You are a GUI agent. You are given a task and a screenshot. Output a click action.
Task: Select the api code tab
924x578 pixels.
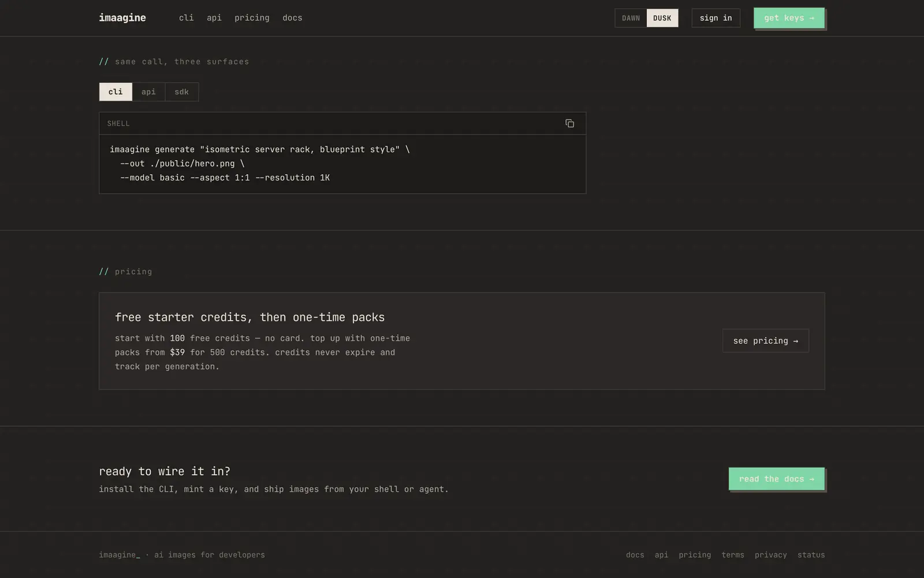tap(148, 92)
